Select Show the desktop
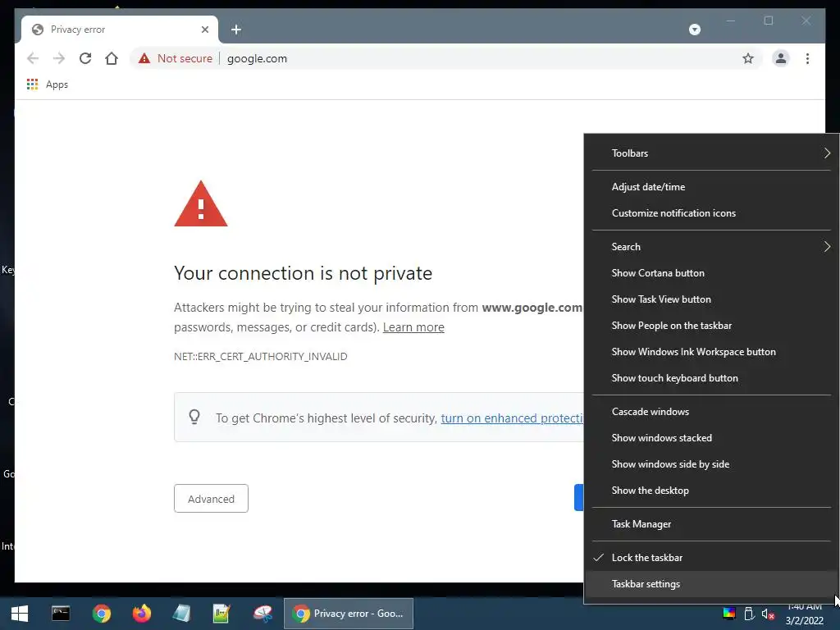840x630 pixels. (x=711, y=491)
